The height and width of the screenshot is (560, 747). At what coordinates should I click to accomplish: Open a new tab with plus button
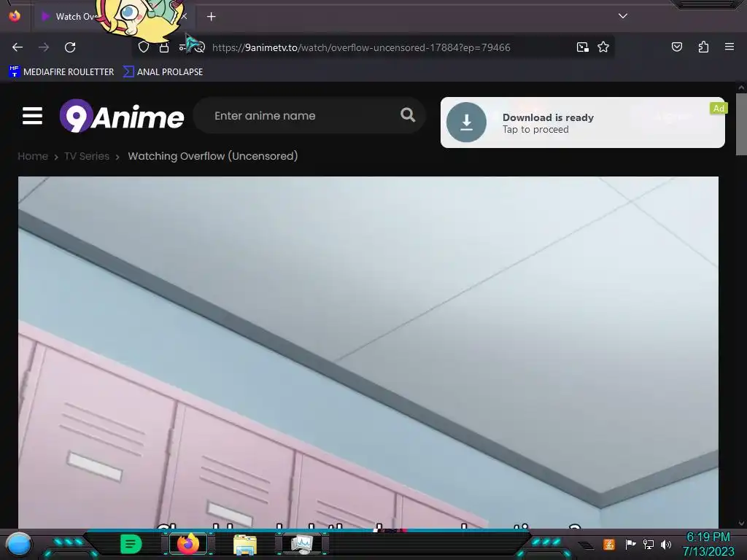211,17
